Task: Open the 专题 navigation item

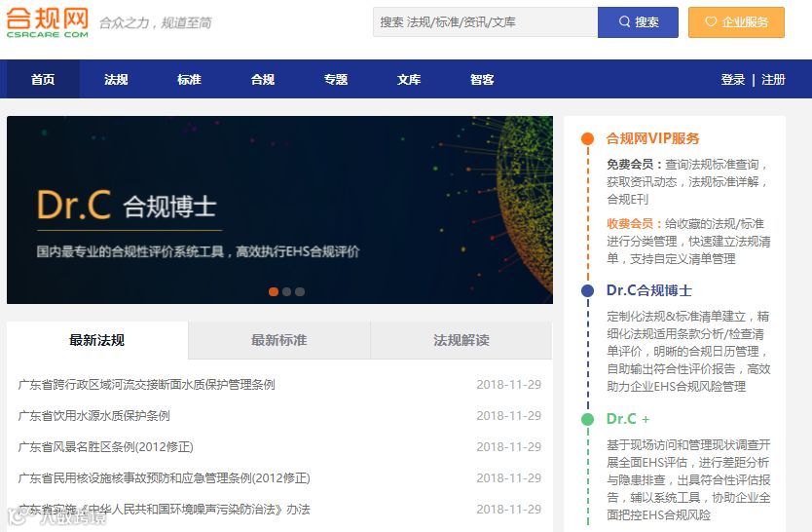Action: pos(336,79)
